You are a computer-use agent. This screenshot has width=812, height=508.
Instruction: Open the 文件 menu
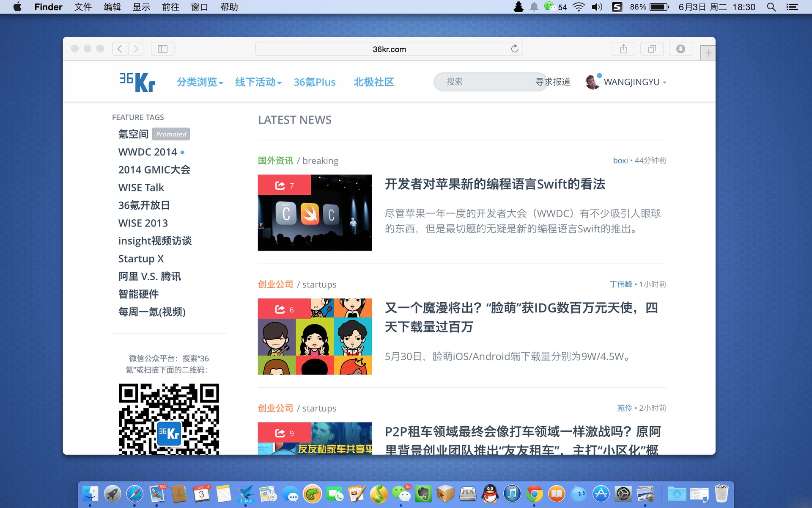coord(83,7)
